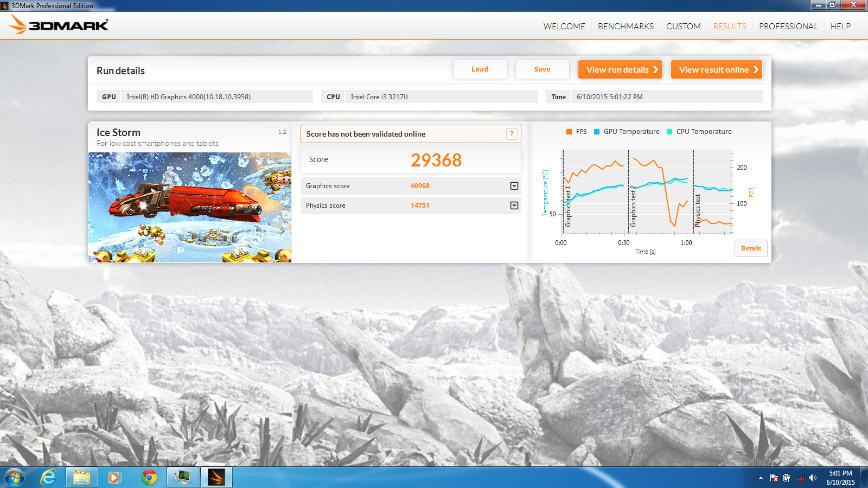Click the orange FPS legend swatch
This screenshot has height=488, width=868.
coord(569,132)
